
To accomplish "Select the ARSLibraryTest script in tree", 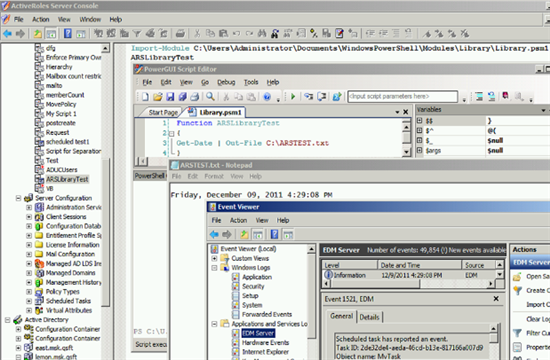I will click(67, 179).
